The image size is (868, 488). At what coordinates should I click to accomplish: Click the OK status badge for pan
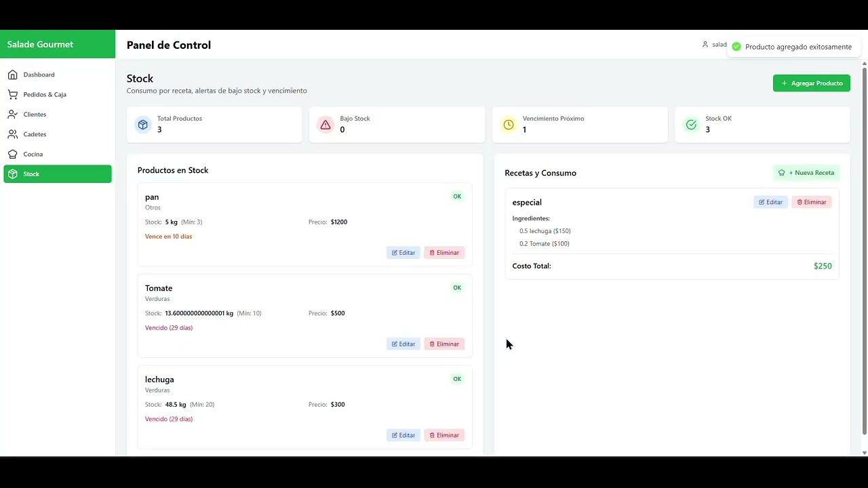[457, 197]
